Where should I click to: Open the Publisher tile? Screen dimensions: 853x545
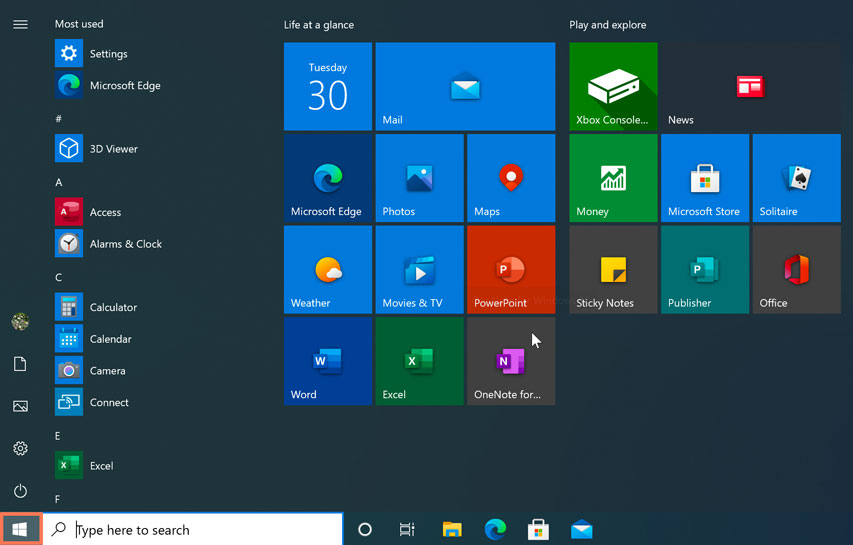click(x=704, y=270)
